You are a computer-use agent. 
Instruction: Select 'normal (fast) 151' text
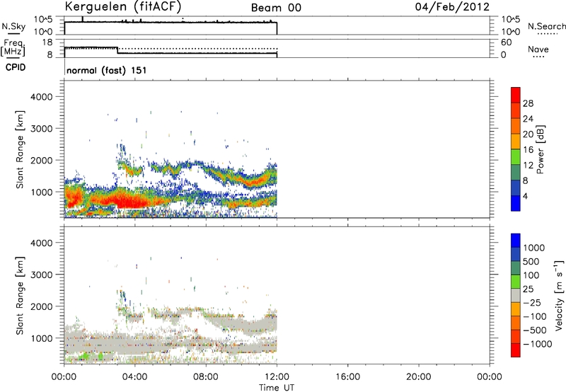(x=107, y=70)
